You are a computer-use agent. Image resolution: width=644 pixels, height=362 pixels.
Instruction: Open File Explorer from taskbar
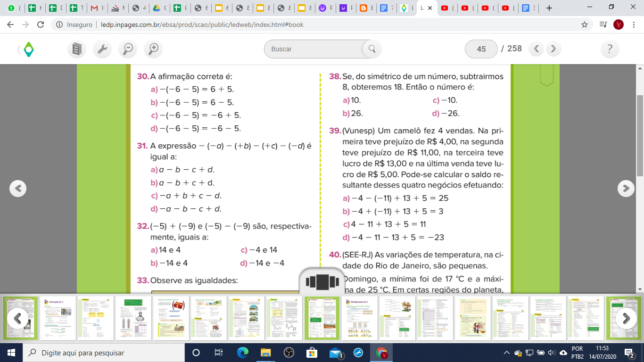[x=265, y=353]
